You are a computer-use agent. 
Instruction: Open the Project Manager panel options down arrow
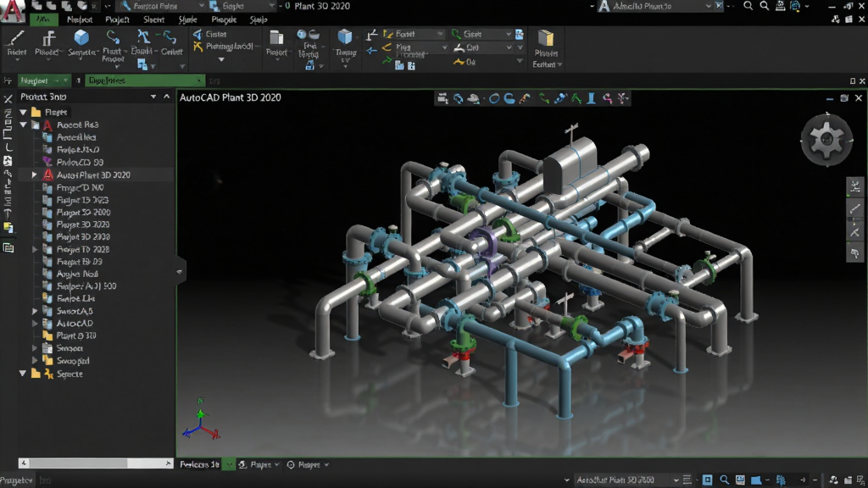click(x=153, y=97)
